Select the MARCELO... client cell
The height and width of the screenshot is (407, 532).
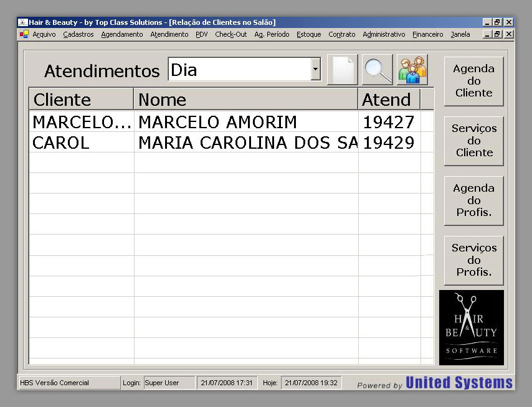(82, 121)
